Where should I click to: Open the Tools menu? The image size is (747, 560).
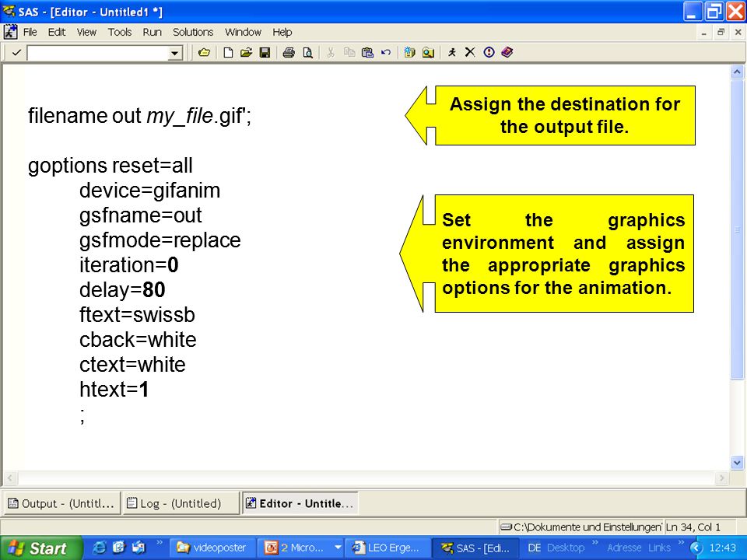(120, 32)
